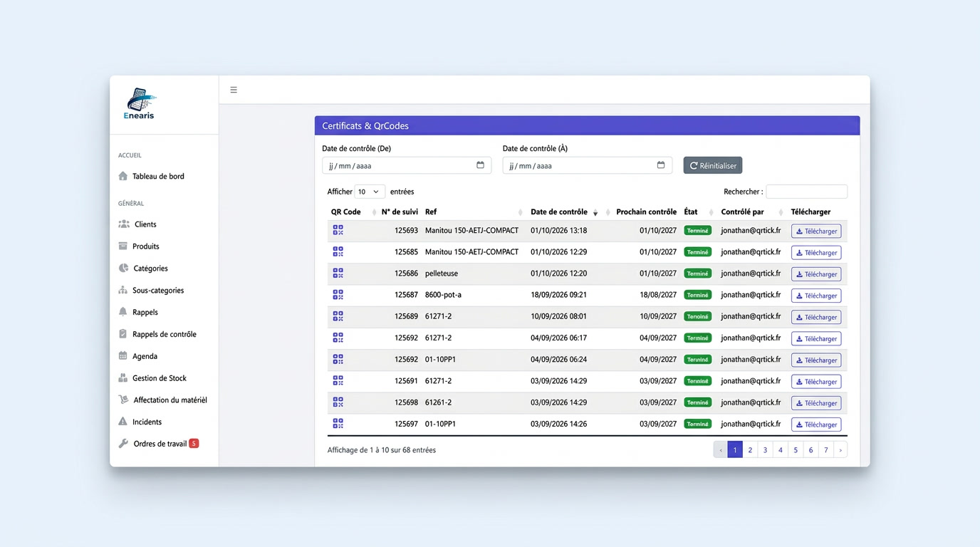Sort by Contrôlé par column
This screenshot has height=547, width=980.
click(x=751, y=212)
